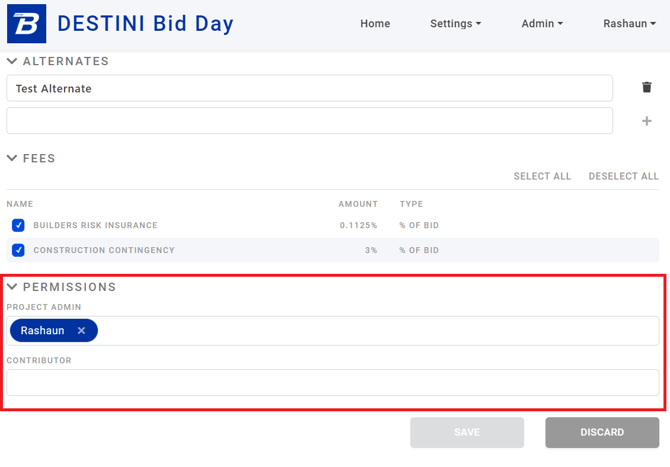Click the Save button
Screen dimensions: 670x467
tap(467, 432)
